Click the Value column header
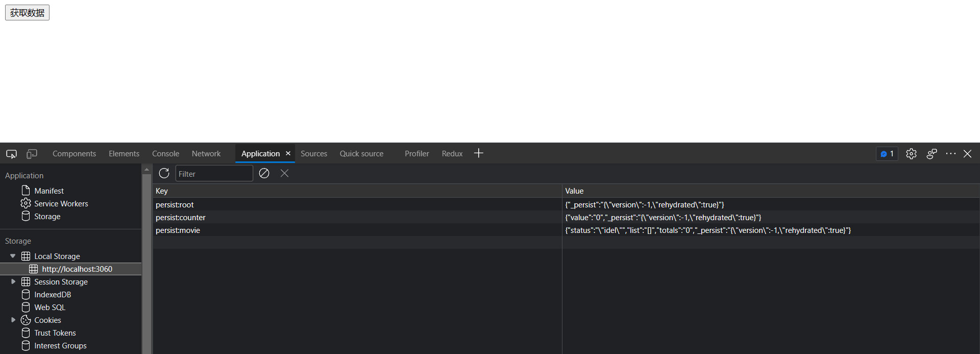 (771, 191)
